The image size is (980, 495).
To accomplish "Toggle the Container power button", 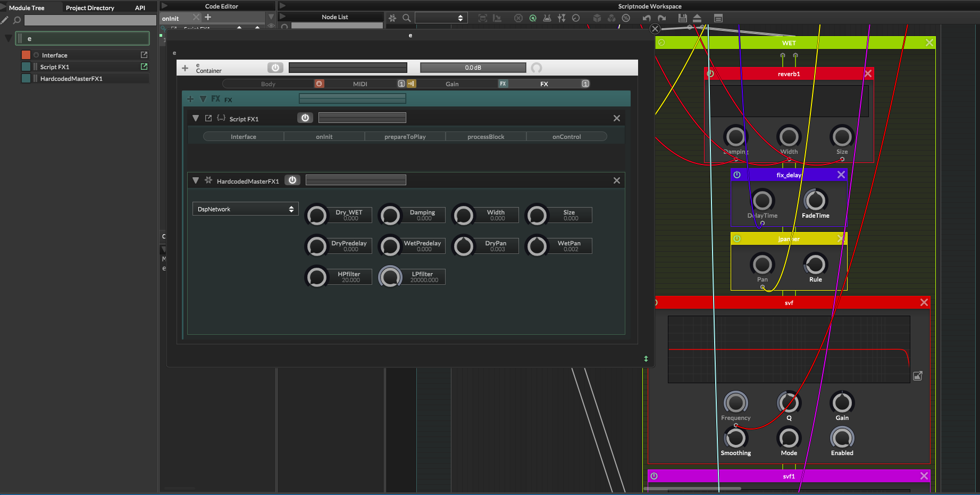I will [x=275, y=68].
